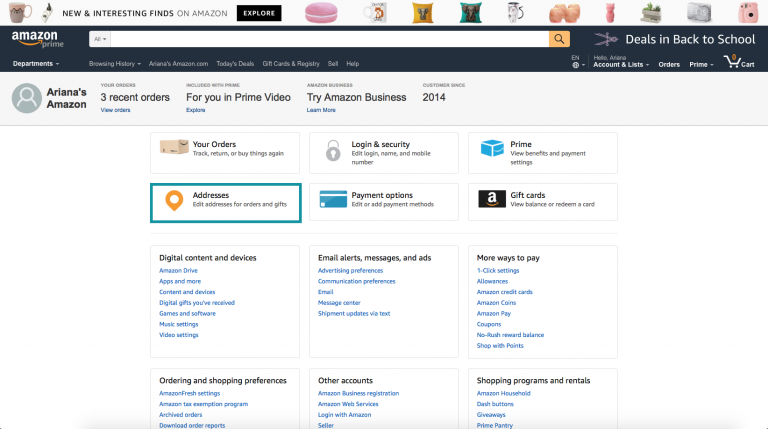768x429 pixels.
Task: Open the Account & Lists dropdown
Action: 621,62
